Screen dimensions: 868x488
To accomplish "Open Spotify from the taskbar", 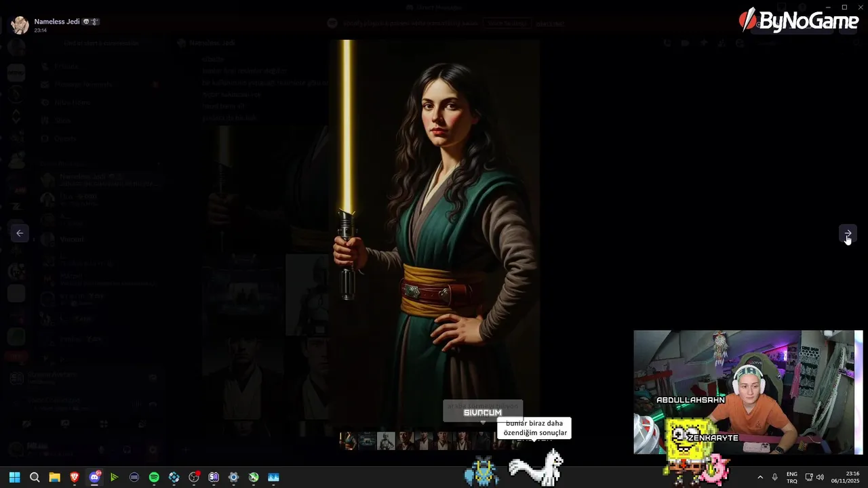I will click(154, 477).
